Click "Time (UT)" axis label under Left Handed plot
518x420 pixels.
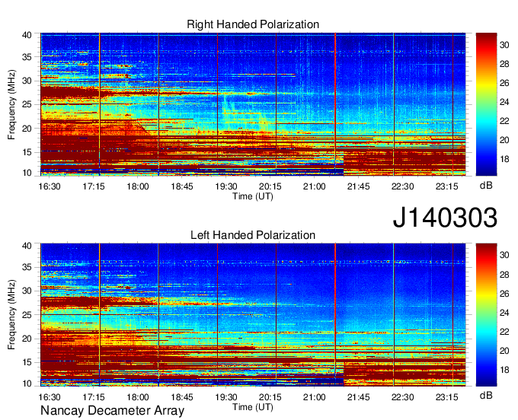[253, 407]
